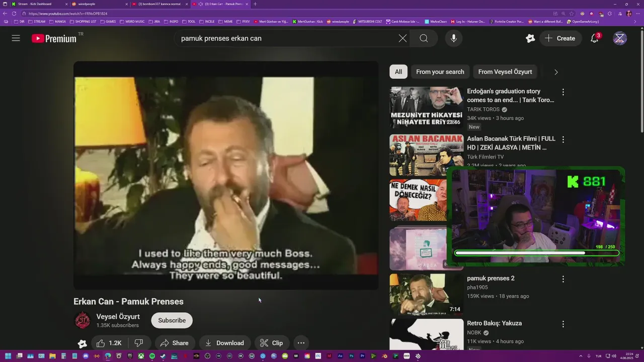The image size is (644, 362).
Task: Open a new browser tab
Action: tap(255, 4)
